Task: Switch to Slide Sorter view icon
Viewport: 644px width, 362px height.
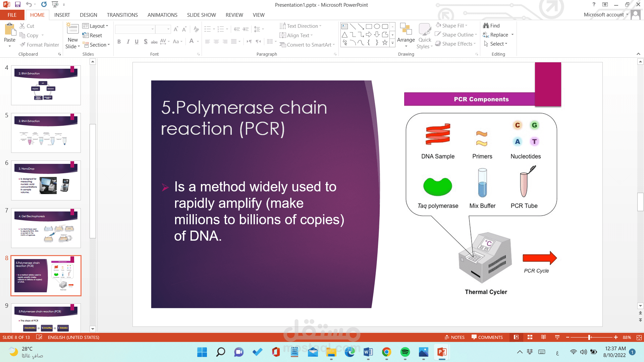Action: point(530,337)
